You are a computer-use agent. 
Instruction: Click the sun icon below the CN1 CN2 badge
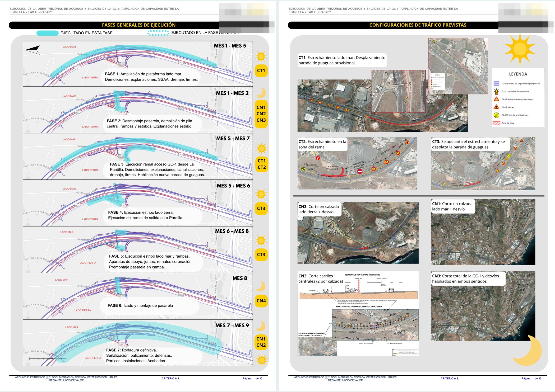(262, 360)
